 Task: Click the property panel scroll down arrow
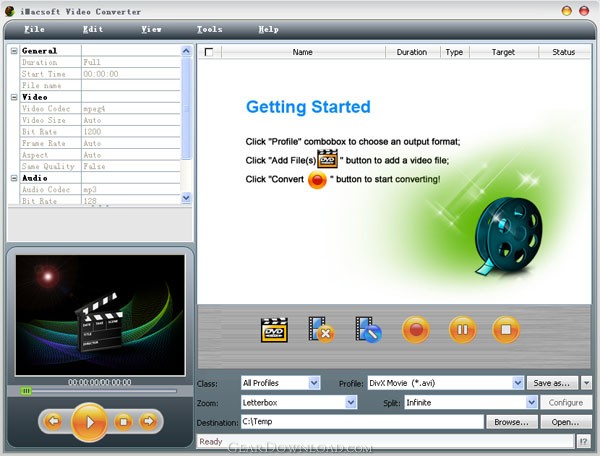186,198
